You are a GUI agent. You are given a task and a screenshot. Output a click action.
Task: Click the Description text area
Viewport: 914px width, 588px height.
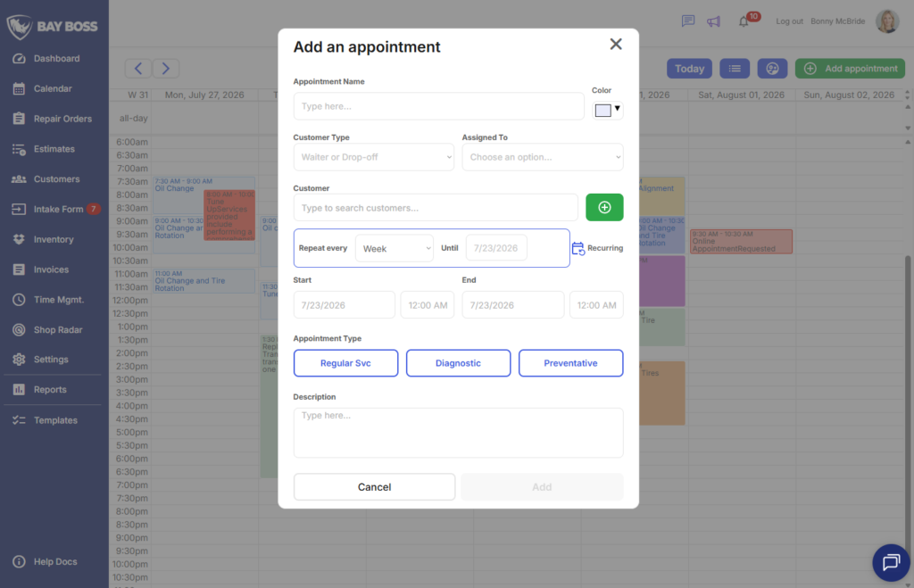coord(458,433)
